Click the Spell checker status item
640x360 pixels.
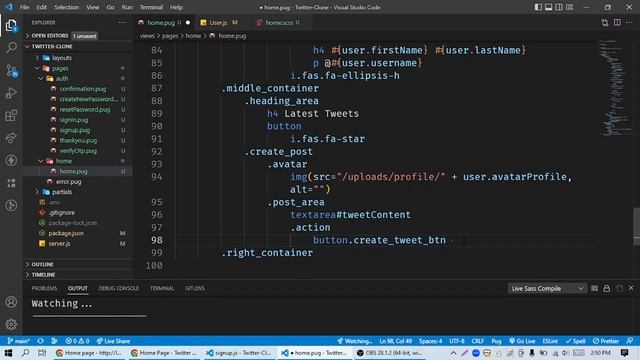coord(576,341)
